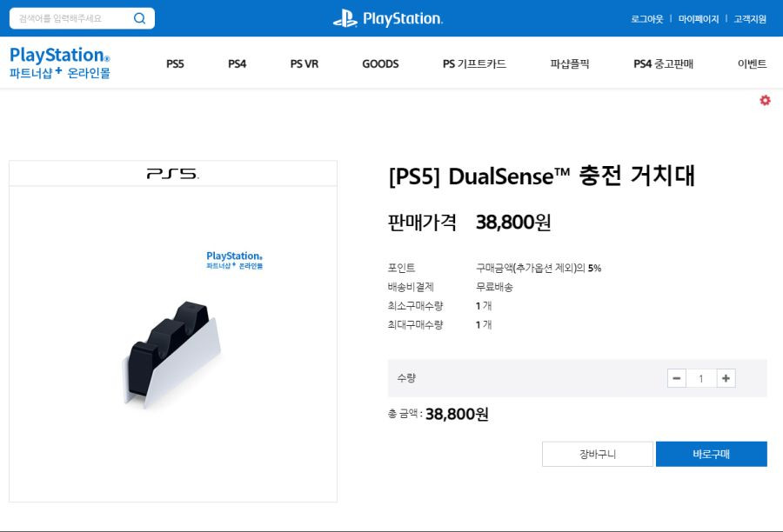The image size is (783, 532).
Task: Click the search magnifier icon
Action: click(139, 18)
